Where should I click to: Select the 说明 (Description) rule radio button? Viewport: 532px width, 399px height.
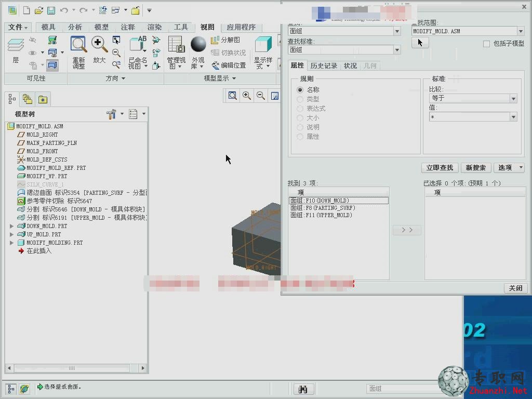coord(300,127)
